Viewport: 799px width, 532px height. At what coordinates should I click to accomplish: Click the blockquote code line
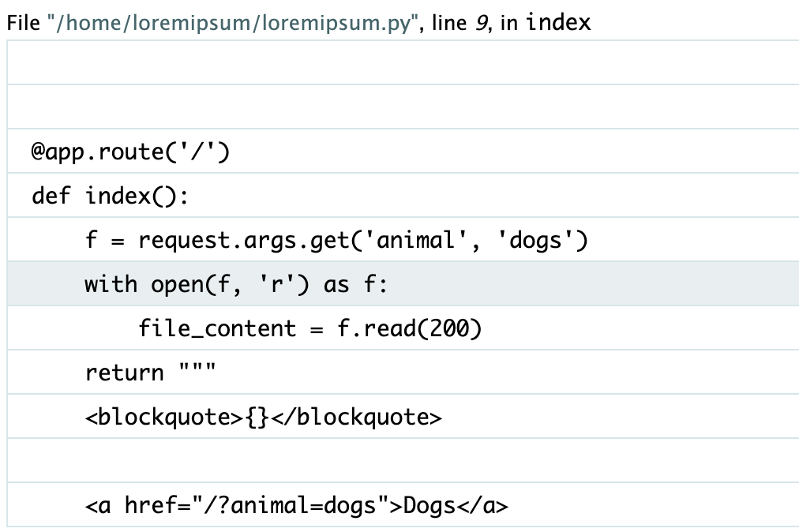point(403,416)
